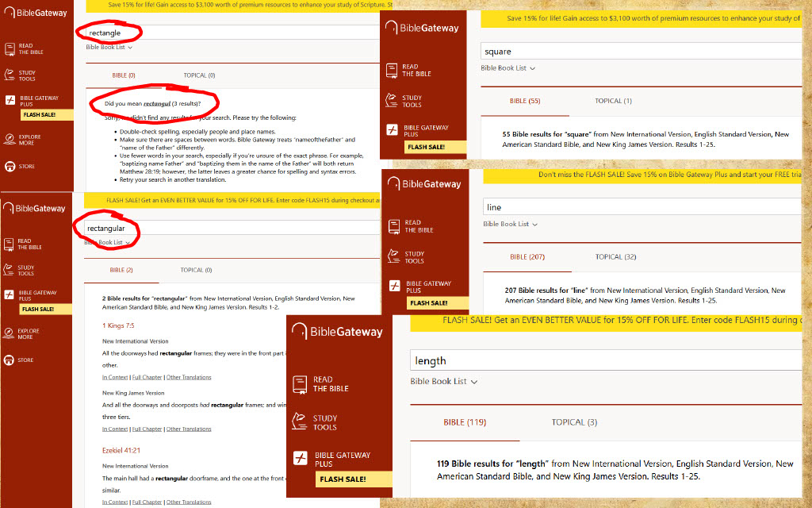Click Explore More icon beside the rectangular search
Image resolution: width=812 pixels, height=508 pixels.
pos(10,333)
